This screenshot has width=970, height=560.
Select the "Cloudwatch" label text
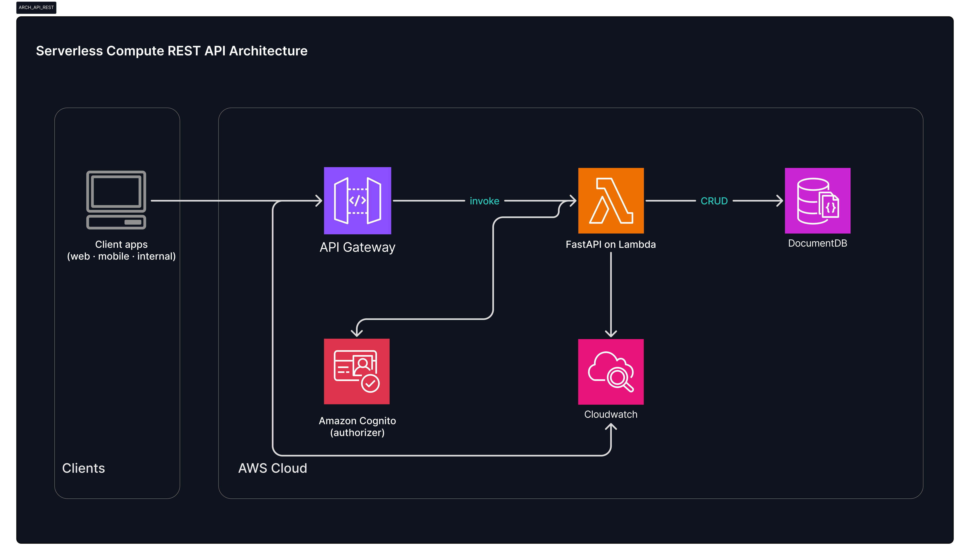pos(611,414)
